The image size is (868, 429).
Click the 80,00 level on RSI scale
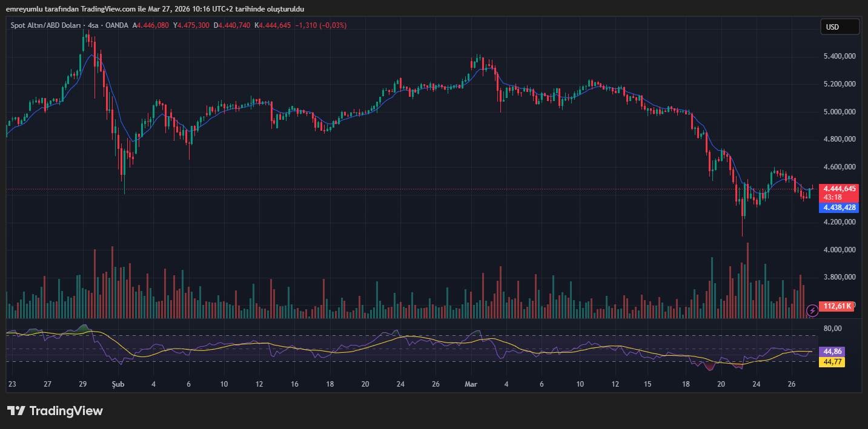(833, 329)
